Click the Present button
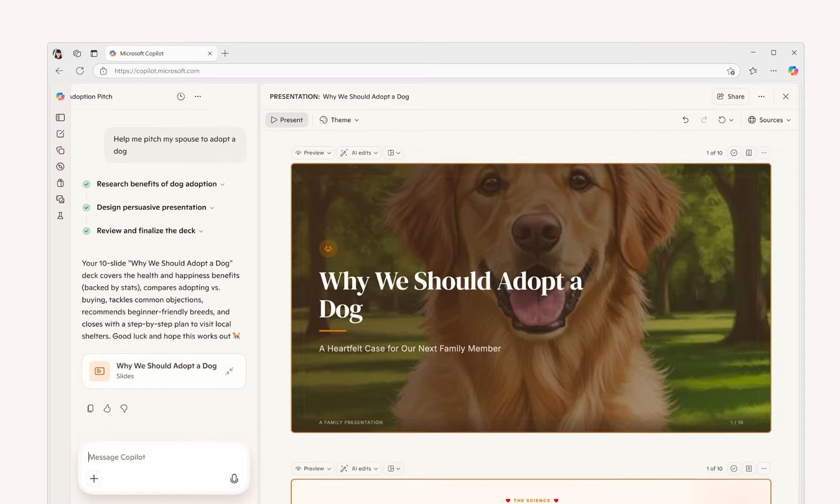840x504 pixels. point(287,120)
